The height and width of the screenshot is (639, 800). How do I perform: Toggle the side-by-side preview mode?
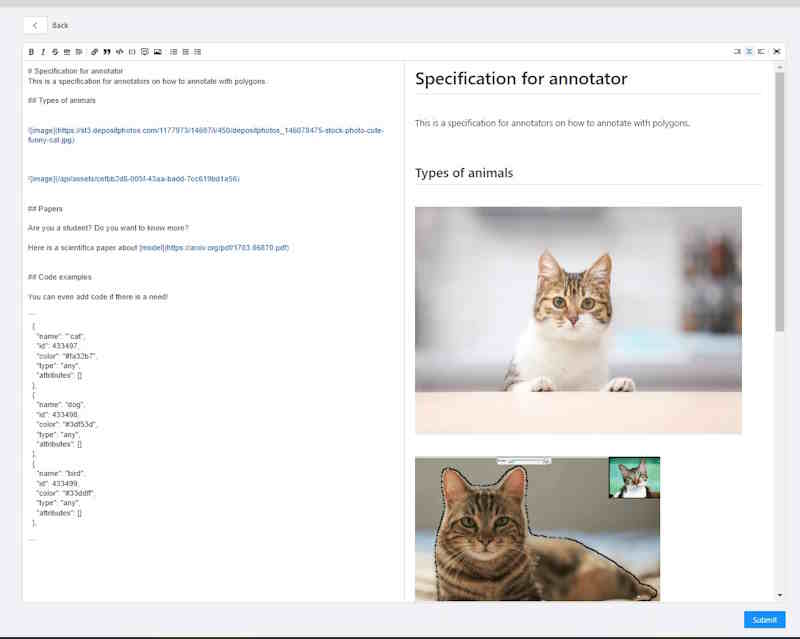click(x=749, y=51)
